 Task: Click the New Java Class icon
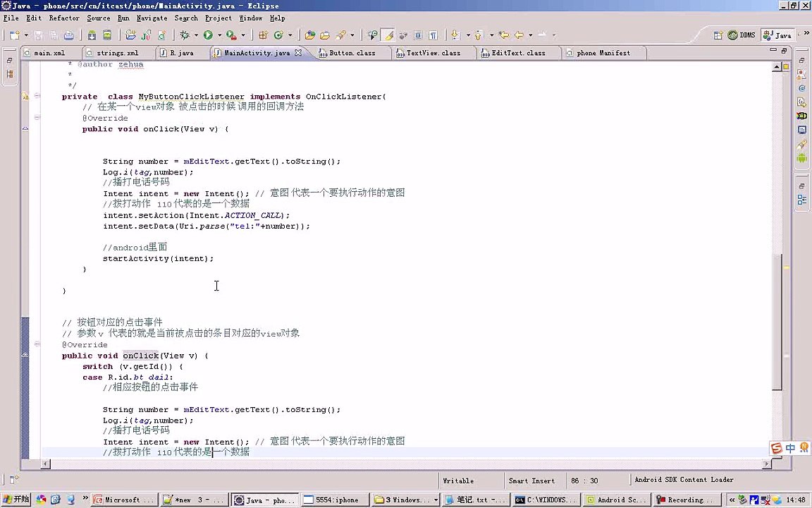278,35
